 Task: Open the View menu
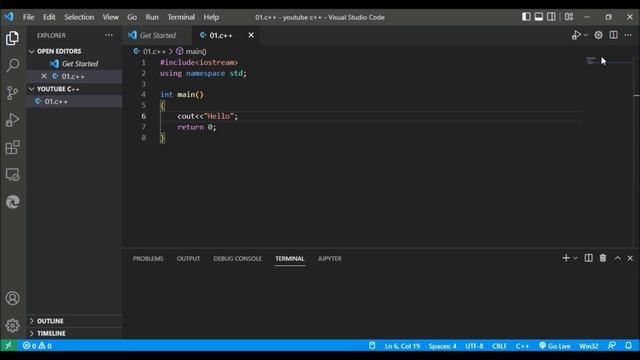point(111,17)
